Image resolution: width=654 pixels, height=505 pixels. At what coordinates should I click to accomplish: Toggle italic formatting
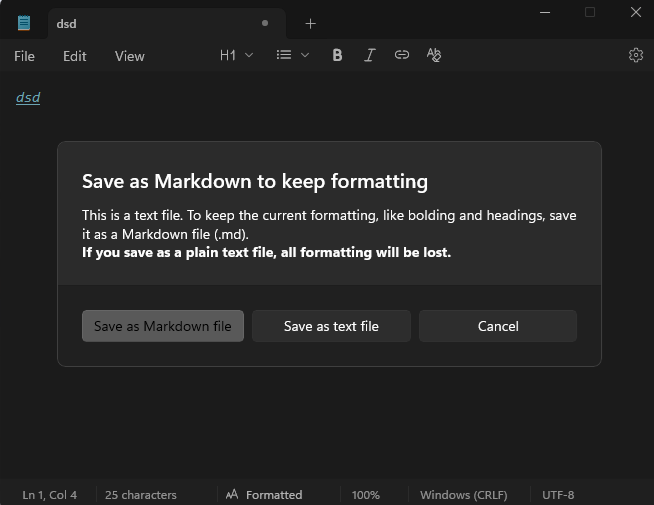(x=370, y=55)
